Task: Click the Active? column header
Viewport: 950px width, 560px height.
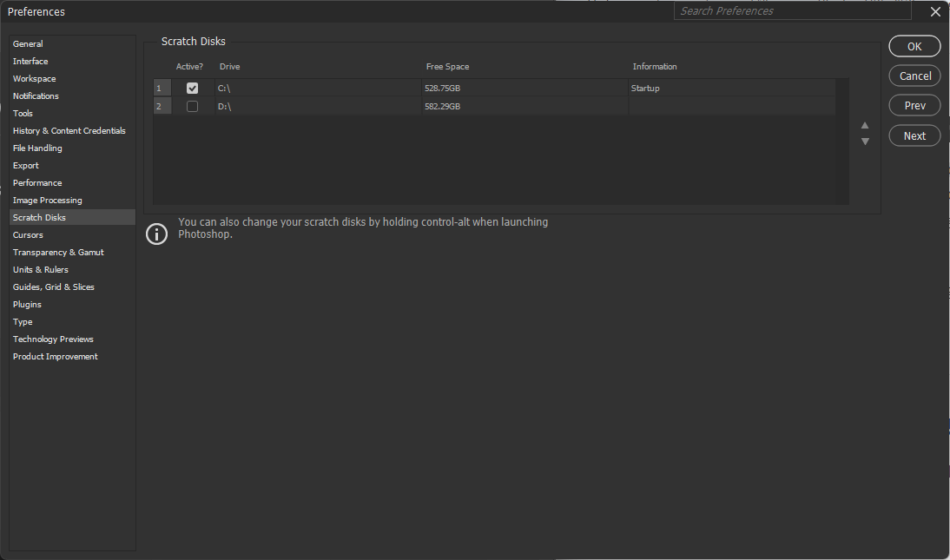Action: click(x=189, y=67)
